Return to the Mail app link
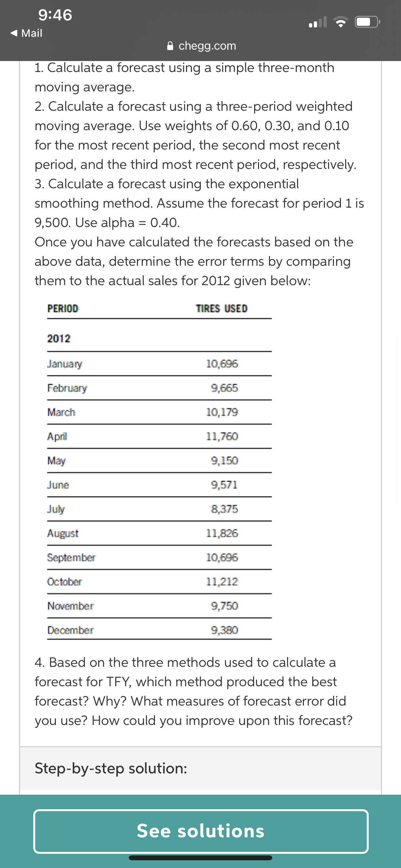The width and height of the screenshot is (401, 868). [26, 33]
